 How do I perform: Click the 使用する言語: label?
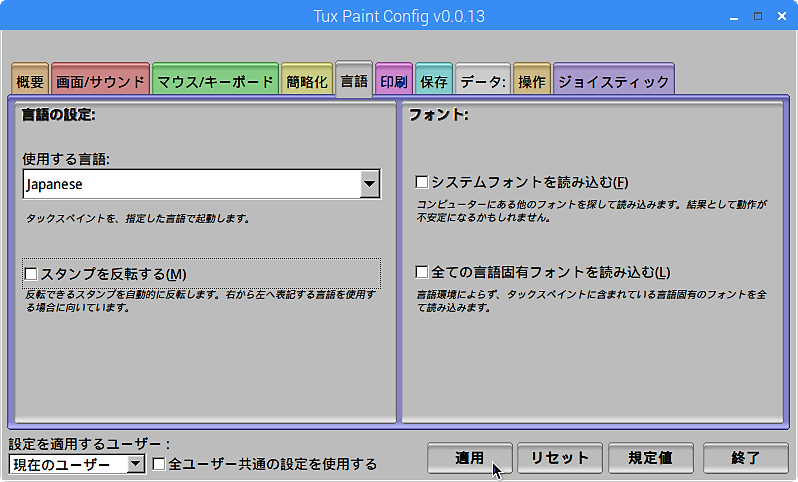tap(66, 159)
